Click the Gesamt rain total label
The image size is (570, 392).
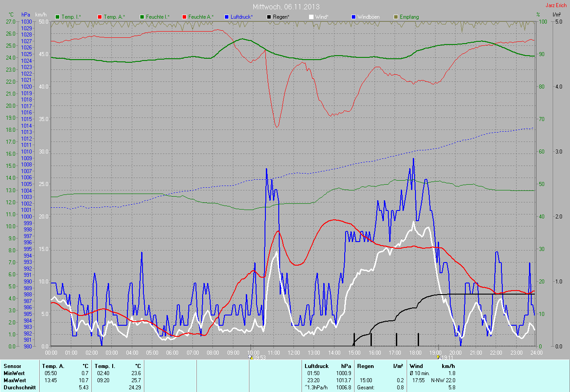365,388
